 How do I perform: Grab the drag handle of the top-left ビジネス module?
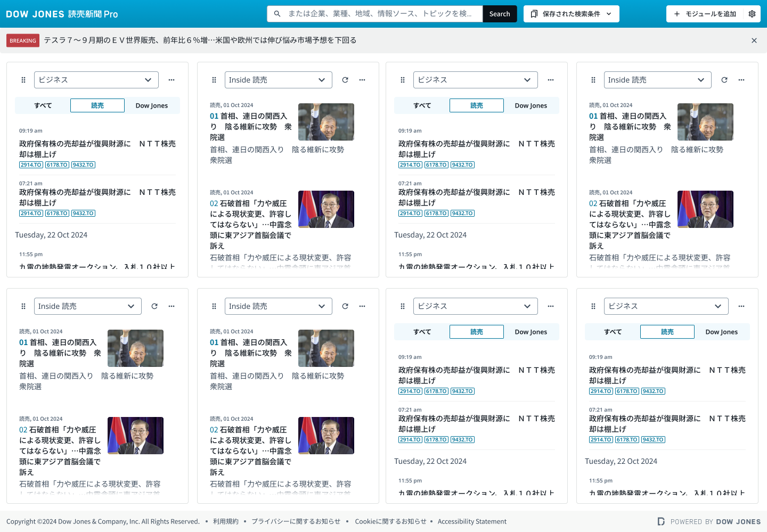23,80
